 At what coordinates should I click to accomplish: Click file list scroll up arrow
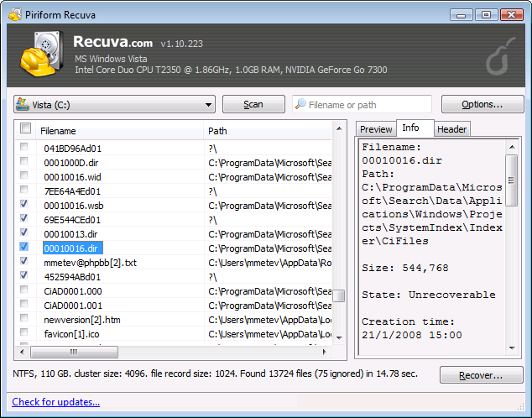339,128
